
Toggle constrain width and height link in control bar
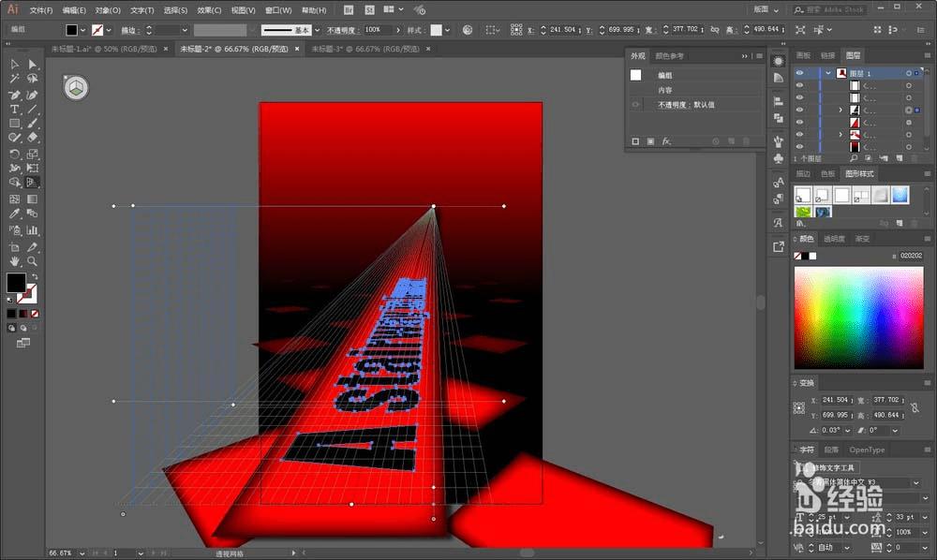coord(715,29)
